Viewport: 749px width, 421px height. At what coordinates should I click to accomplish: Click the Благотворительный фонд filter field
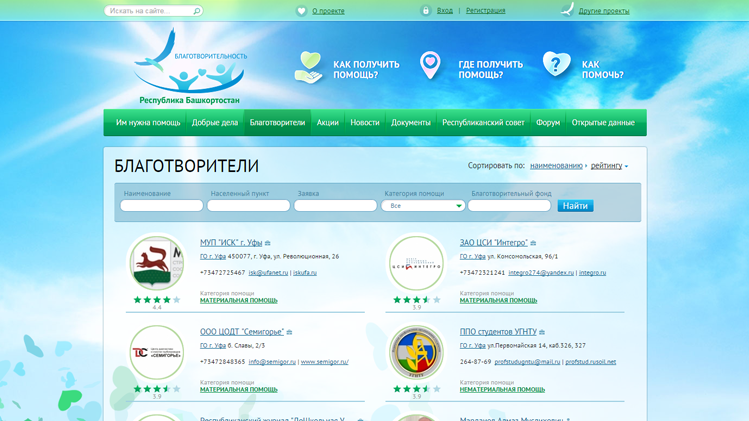click(x=509, y=206)
